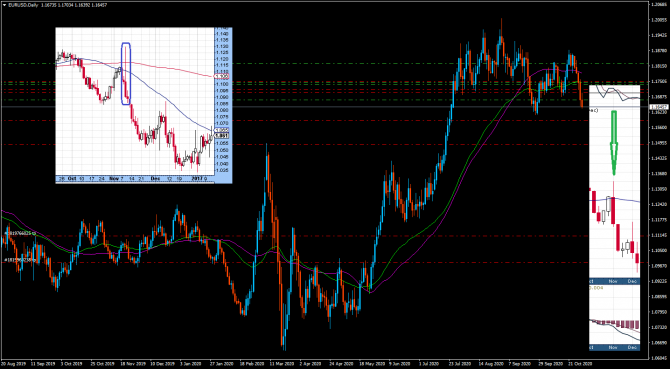
Task: Click the inset chart black price tag
Action: pyautogui.click(x=223, y=136)
